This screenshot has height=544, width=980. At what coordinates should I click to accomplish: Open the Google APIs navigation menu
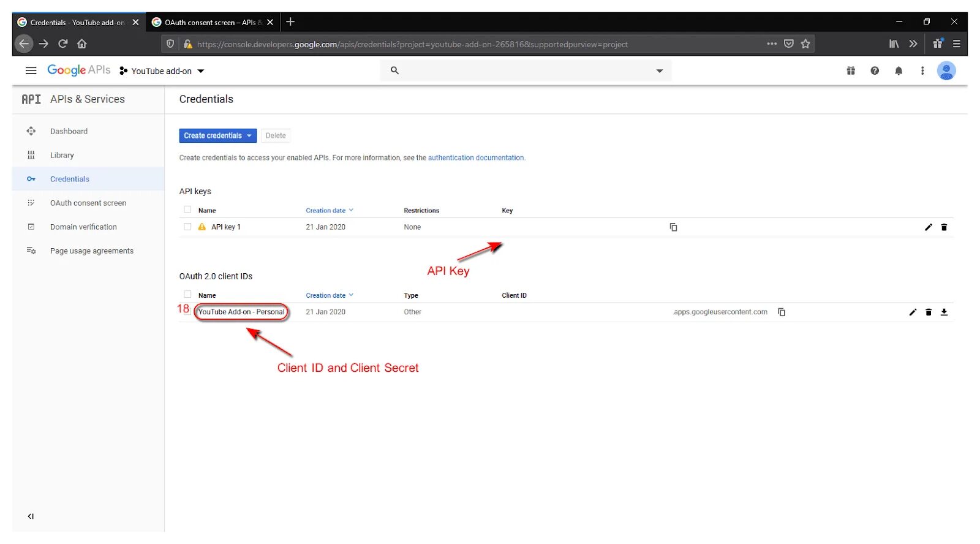point(31,70)
